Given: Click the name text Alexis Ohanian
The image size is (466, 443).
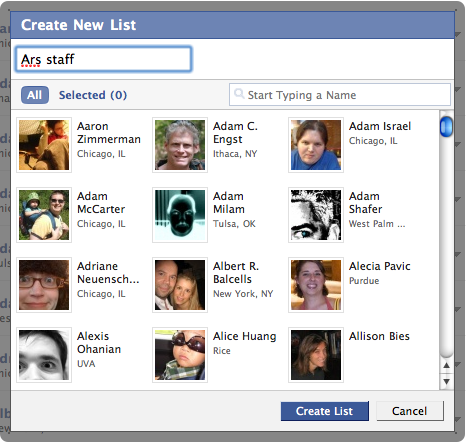Looking at the screenshot, I should point(99,343).
